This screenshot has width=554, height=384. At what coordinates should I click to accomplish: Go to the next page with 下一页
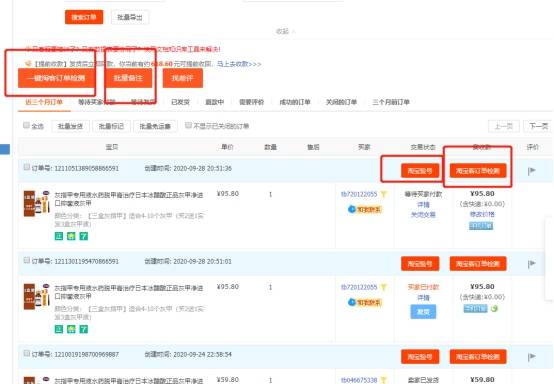click(538, 126)
